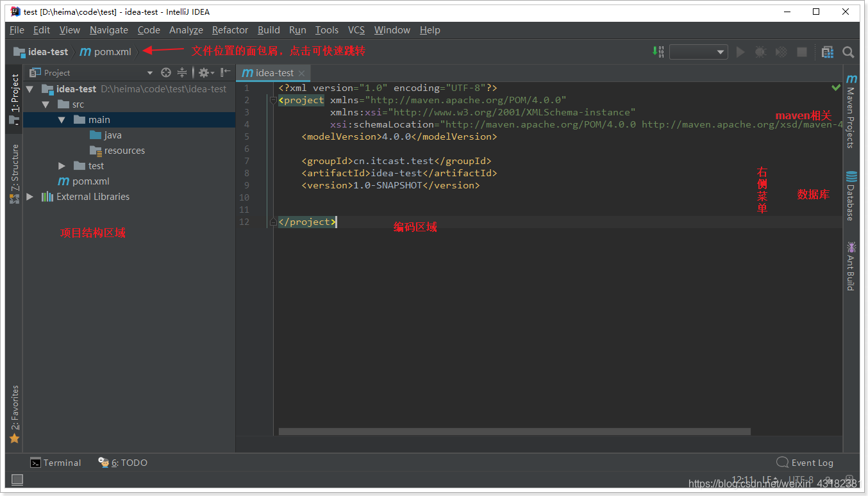Open the Analyze menu
868x496 pixels.
click(x=186, y=30)
